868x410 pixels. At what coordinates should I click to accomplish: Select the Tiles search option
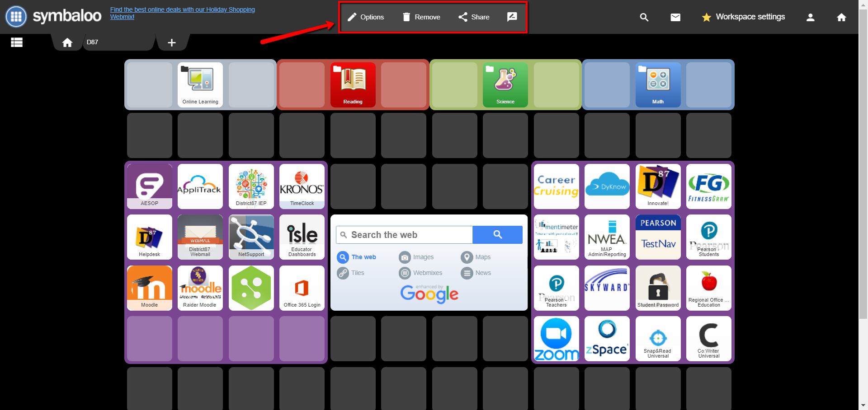(x=351, y=273)
